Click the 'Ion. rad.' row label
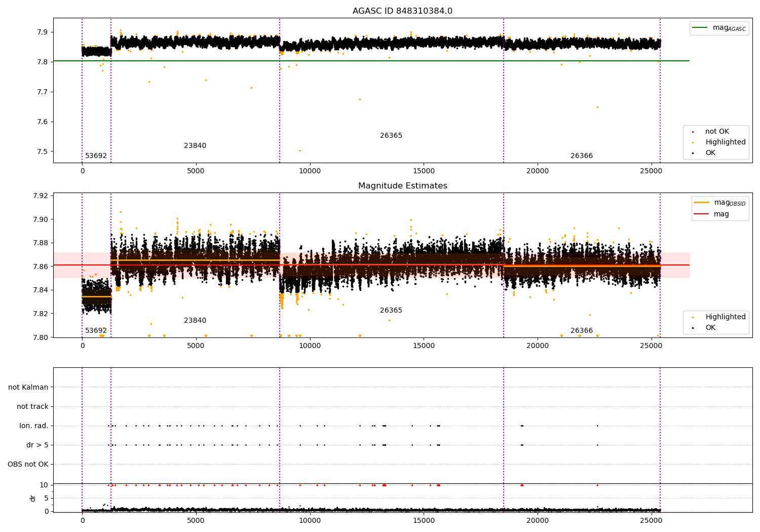Viewport: 760px width, 532px height. pyautogui.click(x=34, y=426)
